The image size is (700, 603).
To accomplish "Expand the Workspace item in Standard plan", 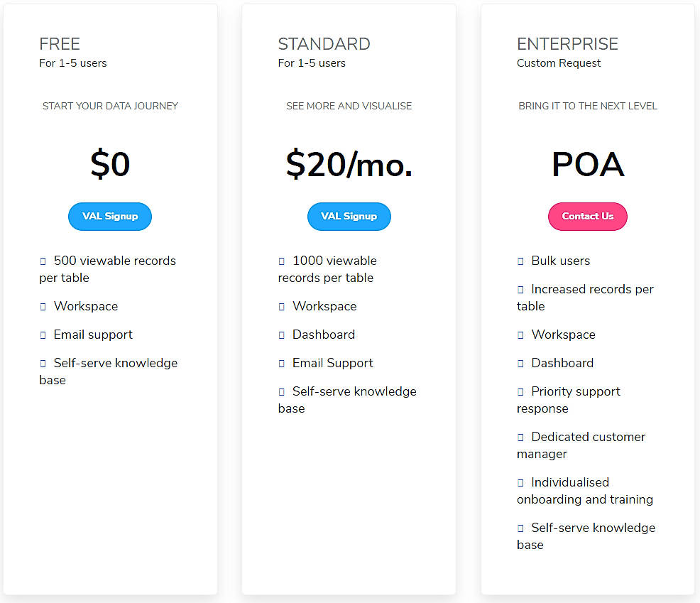I will (281, 305).
